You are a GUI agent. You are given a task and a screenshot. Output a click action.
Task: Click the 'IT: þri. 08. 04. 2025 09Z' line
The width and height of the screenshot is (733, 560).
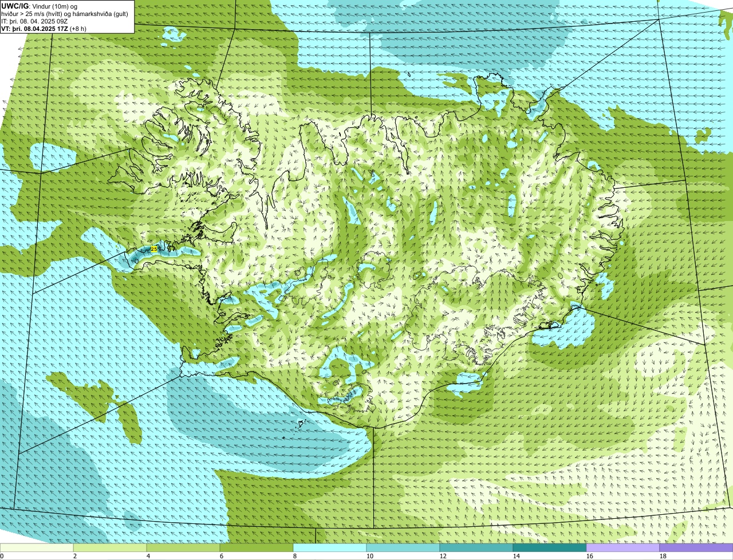pyautogui.click(x=34, y=21)
